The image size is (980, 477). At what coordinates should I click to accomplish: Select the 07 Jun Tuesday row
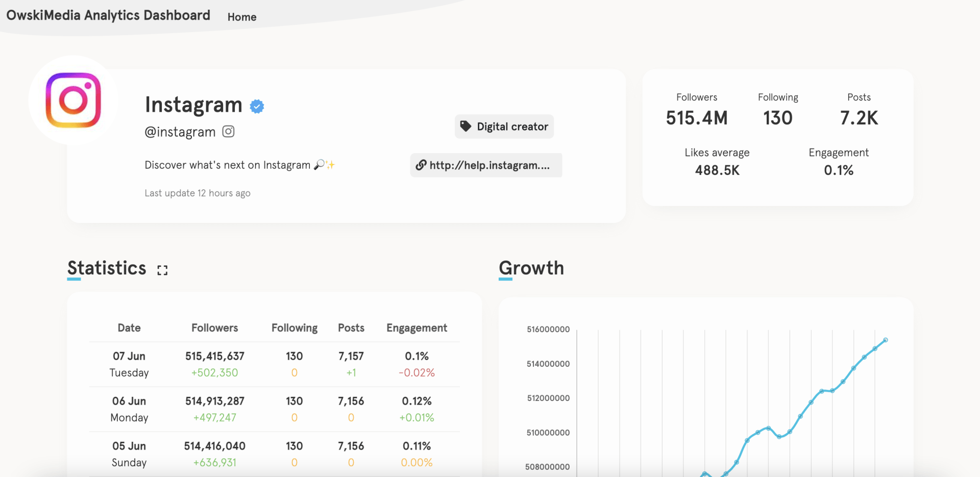coord(274,364)
